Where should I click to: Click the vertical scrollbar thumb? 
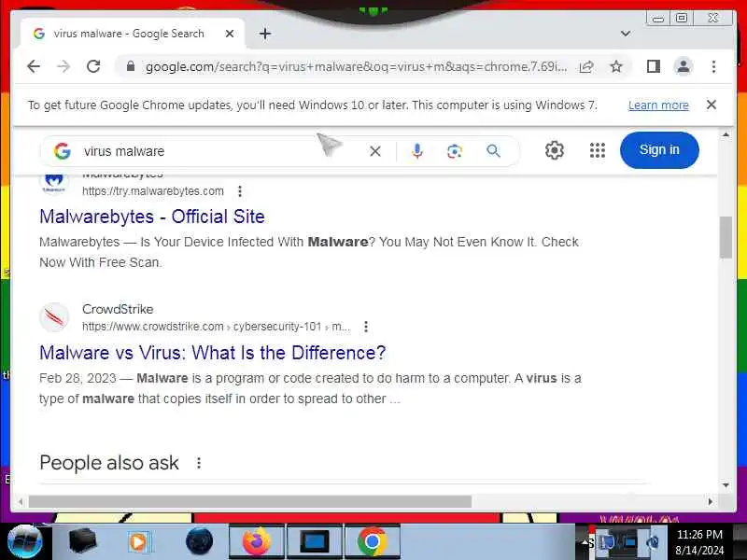[x=726, y=237]
